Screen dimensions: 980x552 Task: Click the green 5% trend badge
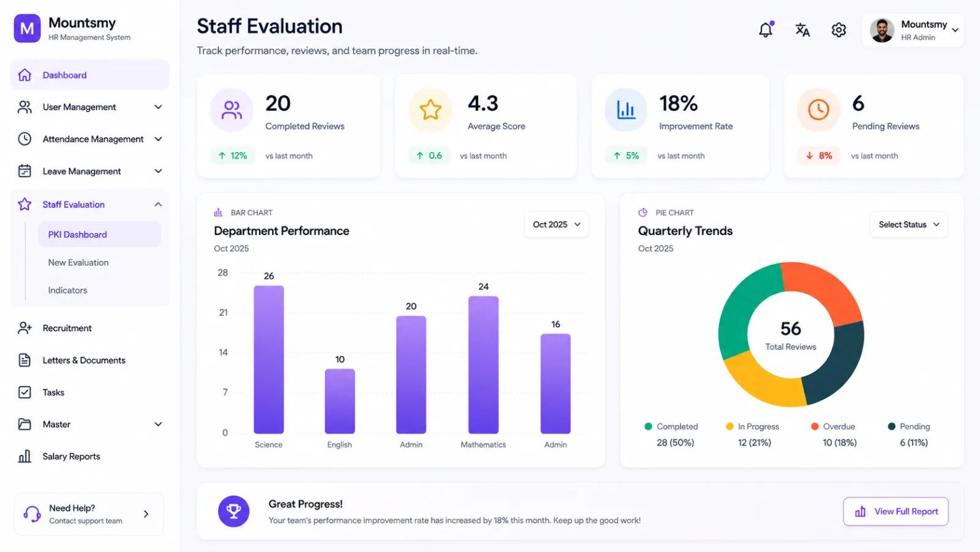(626, 156)
